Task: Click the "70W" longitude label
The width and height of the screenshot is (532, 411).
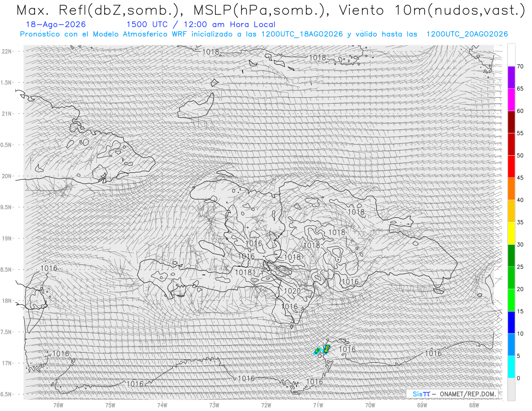Action: (x=370, y=405)
